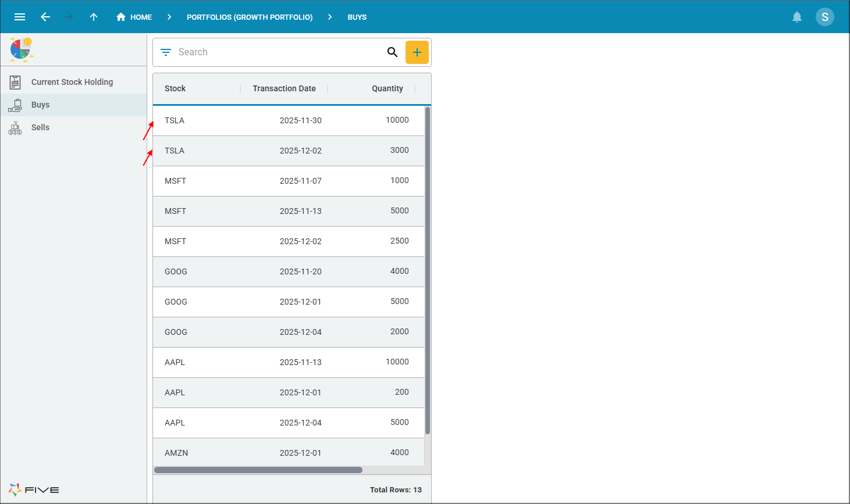The width and height of the screenshot is (850, 504).
Task: Select Buys in the sidebar
Action: 73,105
